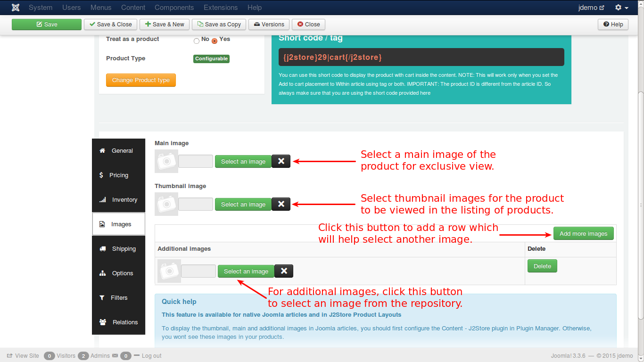
Task: Click Save & New
Action: click(x=165, y=25)
